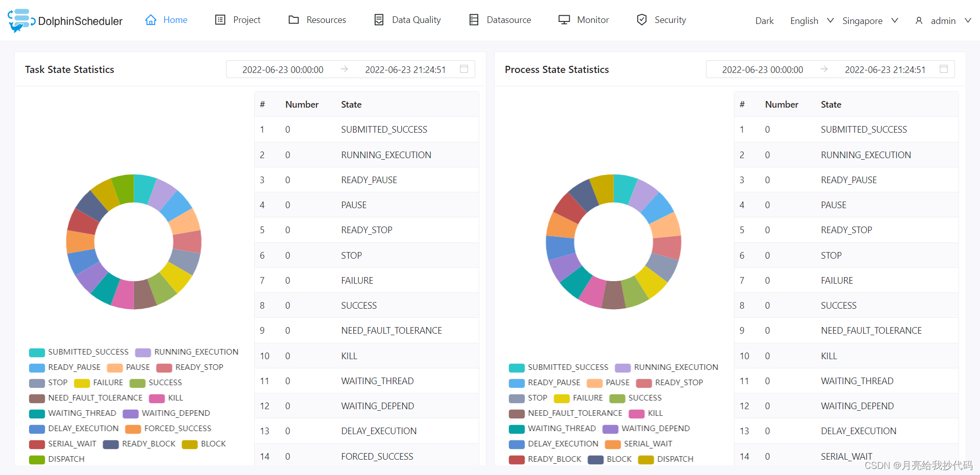Open calendar icon in Task State Statistics
Screen dimensions: 980x475
tap(464, 69)
